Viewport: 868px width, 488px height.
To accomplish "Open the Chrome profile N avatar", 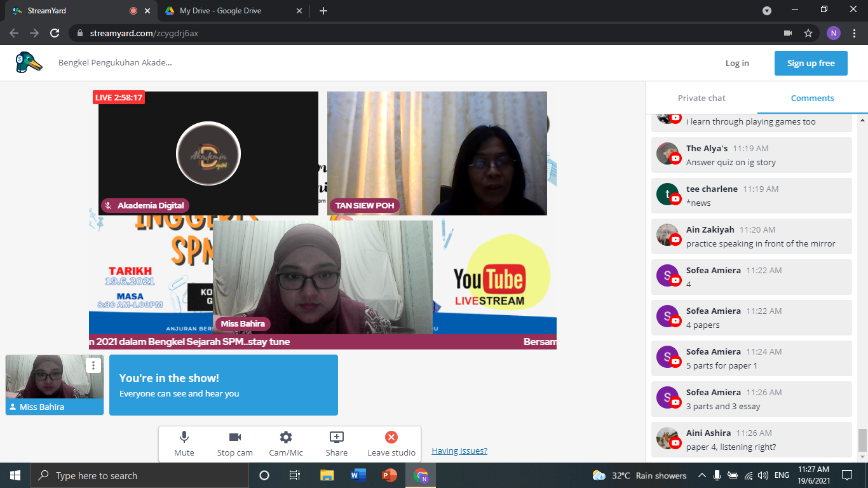I will tap(834, 33).
